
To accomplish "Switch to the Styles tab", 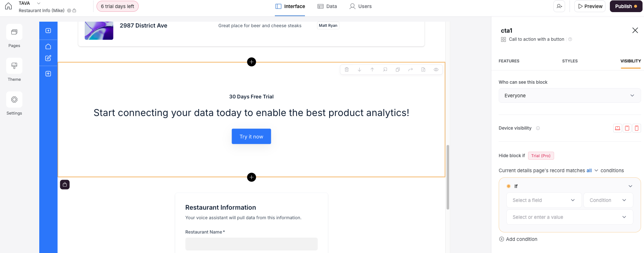I will click(570, 61).
